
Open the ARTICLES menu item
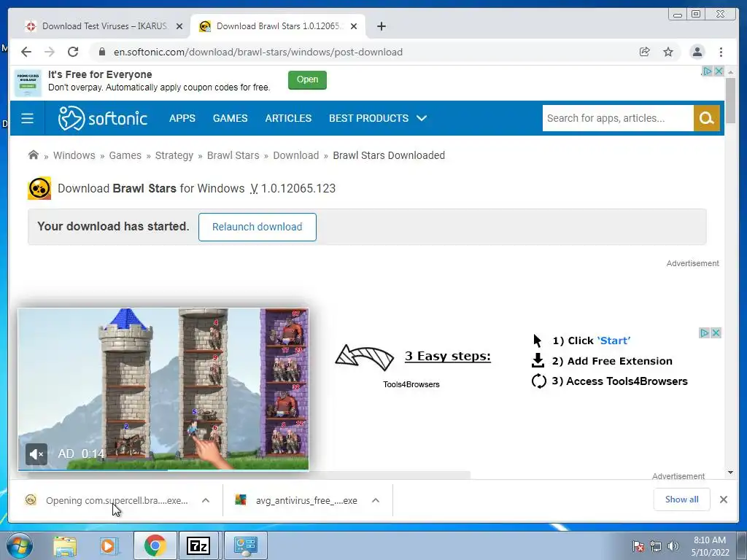[288, 118]
